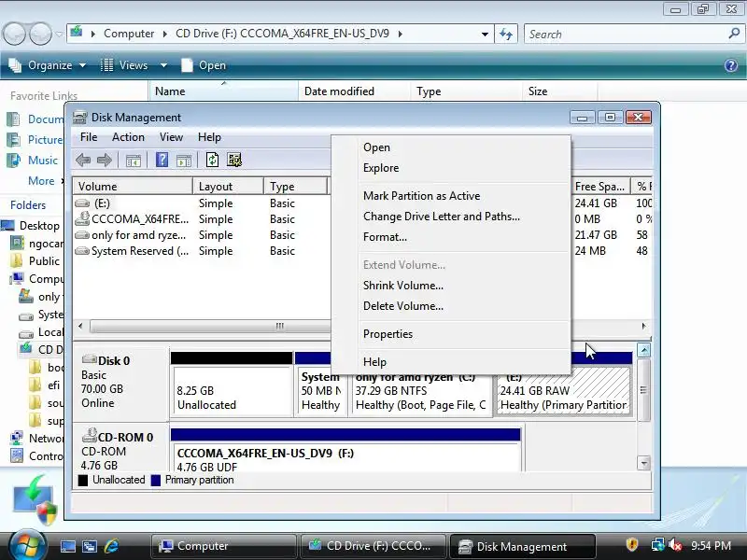Click the Name column header in Explorer
Viewport: 747px width, 560px height.
[223, 91]
